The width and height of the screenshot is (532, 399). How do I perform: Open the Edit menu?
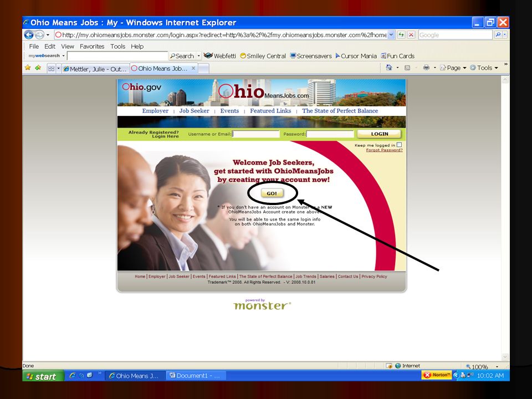[49, 47]
